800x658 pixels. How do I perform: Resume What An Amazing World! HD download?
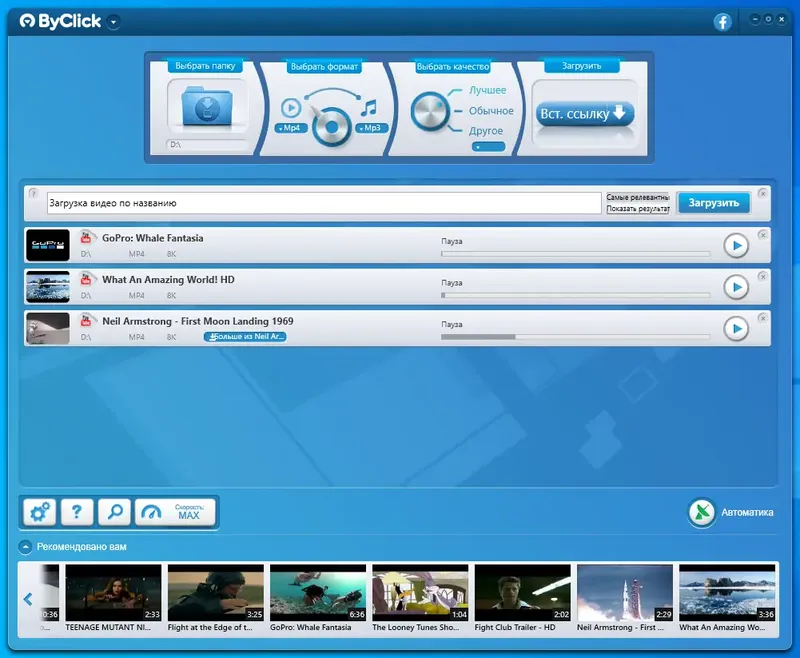(736, 287)
